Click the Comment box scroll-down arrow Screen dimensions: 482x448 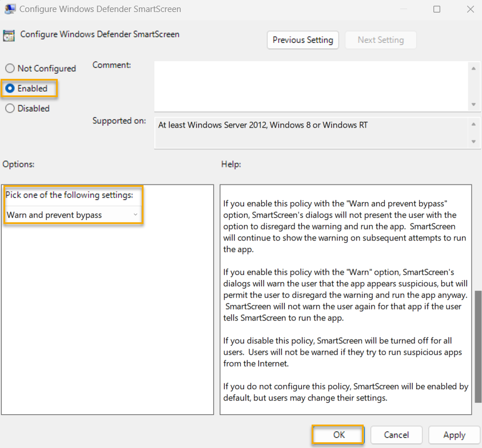474,105
